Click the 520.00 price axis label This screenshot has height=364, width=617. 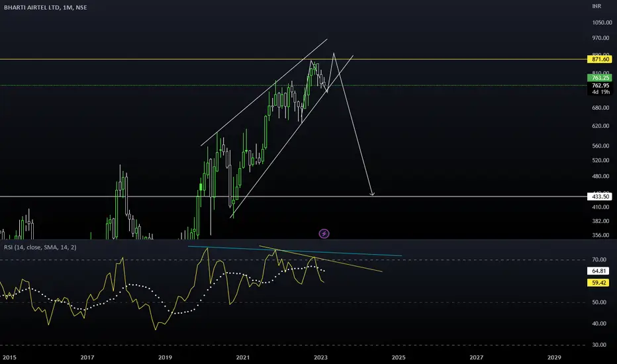600,160
